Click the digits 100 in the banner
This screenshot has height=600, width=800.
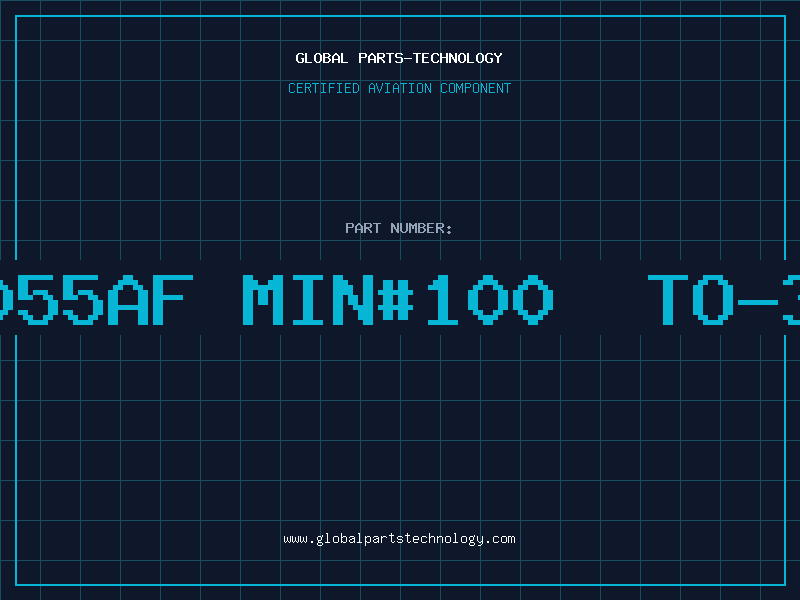491,300
